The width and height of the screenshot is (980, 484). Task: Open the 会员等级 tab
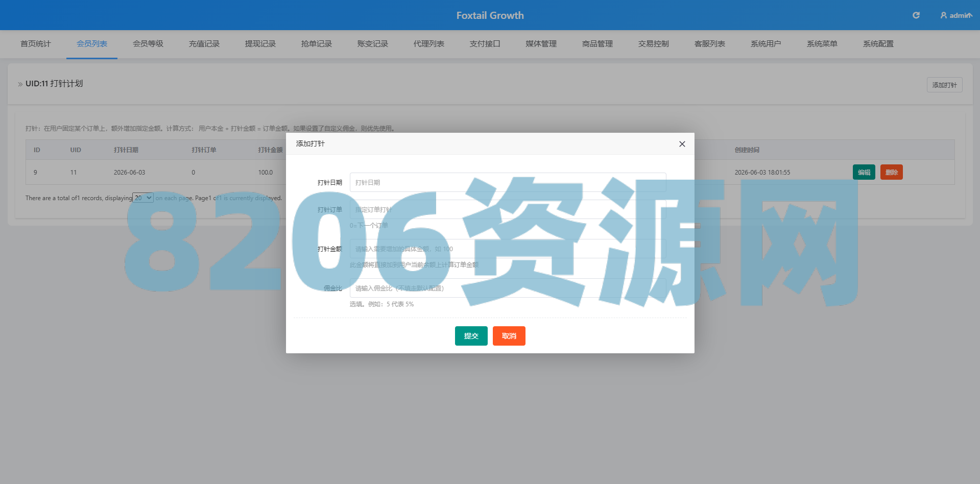(148, 44)
